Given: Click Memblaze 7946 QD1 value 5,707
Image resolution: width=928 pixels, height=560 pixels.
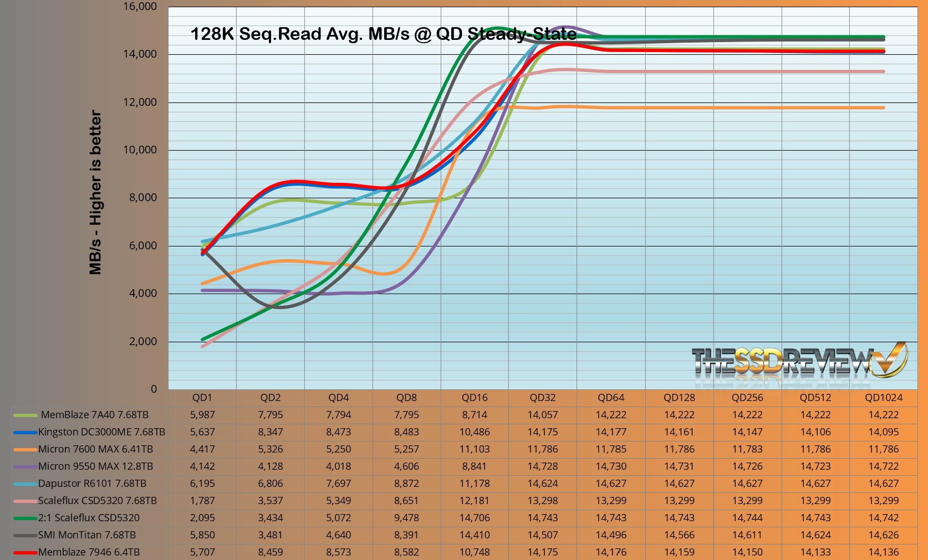Looking at the screenshot, I should pos(202,552).
